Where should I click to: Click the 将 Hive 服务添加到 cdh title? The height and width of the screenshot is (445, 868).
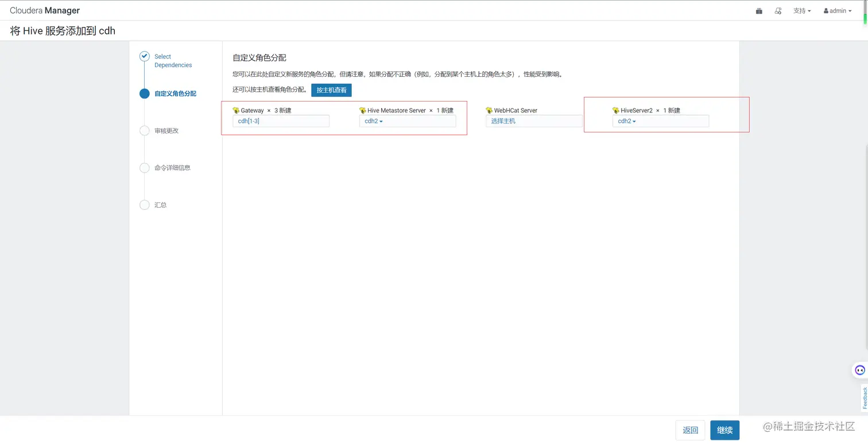63,31
